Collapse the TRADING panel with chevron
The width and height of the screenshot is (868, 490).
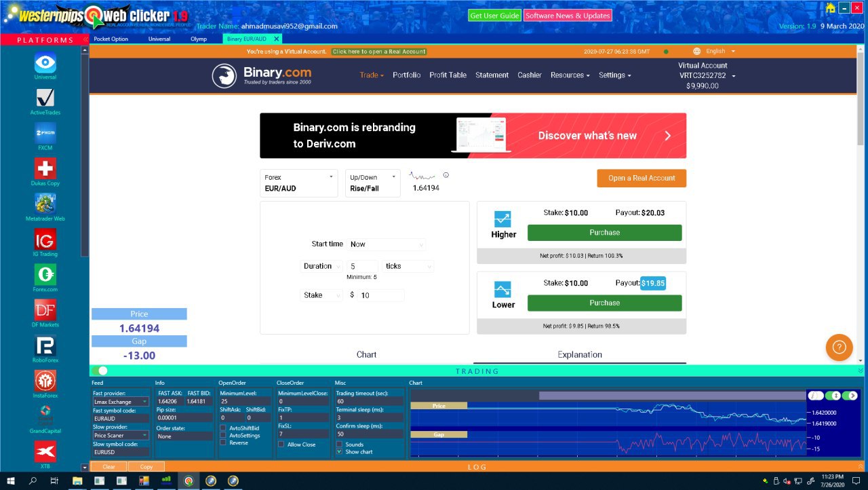click(x=861, y=371)
